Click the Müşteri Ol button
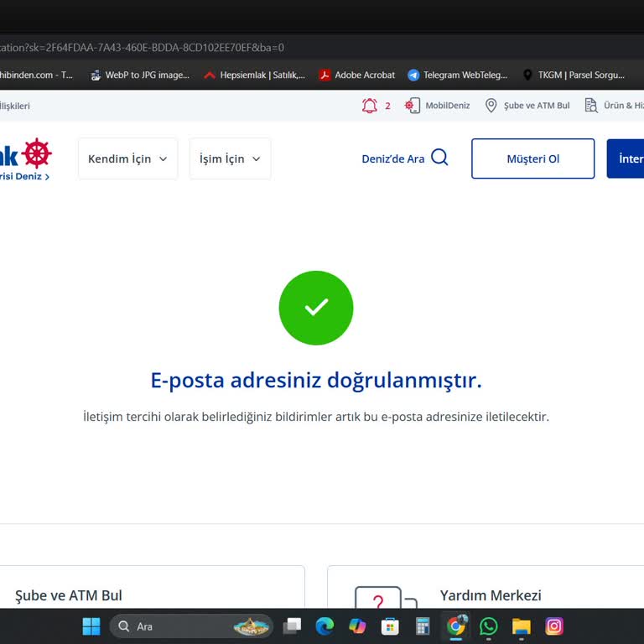644x644 pixels. (x=532, y=158)
